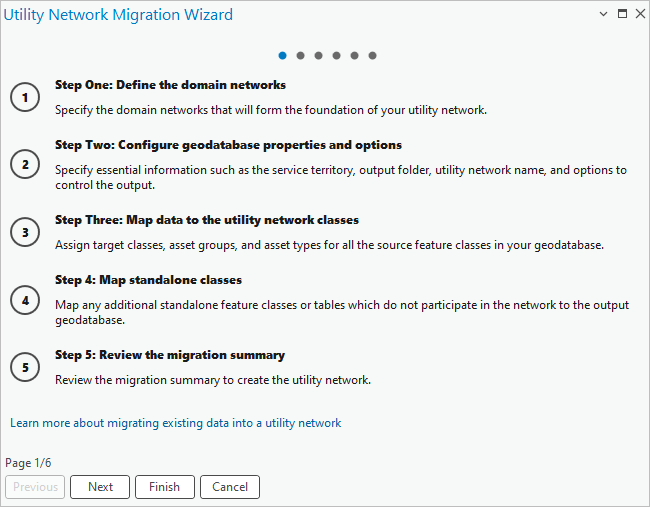
Task: Jump to the second page indicator dot
Action: click(300, 56)
